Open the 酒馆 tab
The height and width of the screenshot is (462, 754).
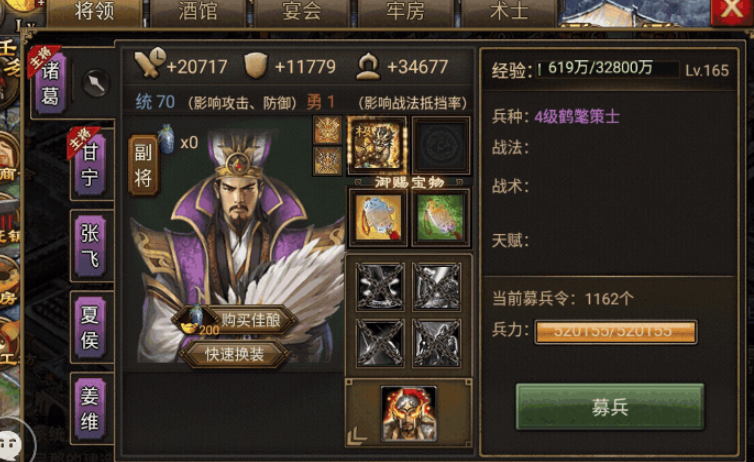[197, 12]
